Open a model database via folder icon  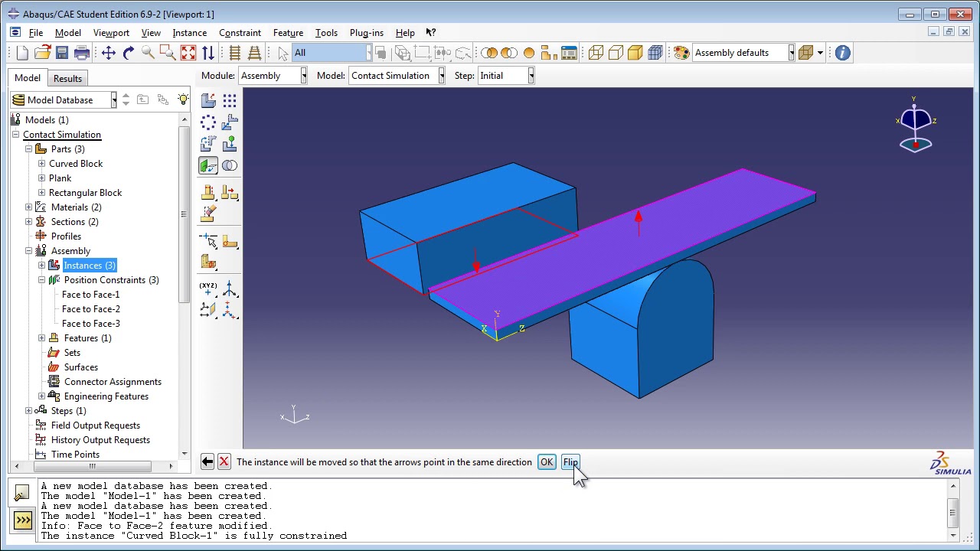(42, 53)
